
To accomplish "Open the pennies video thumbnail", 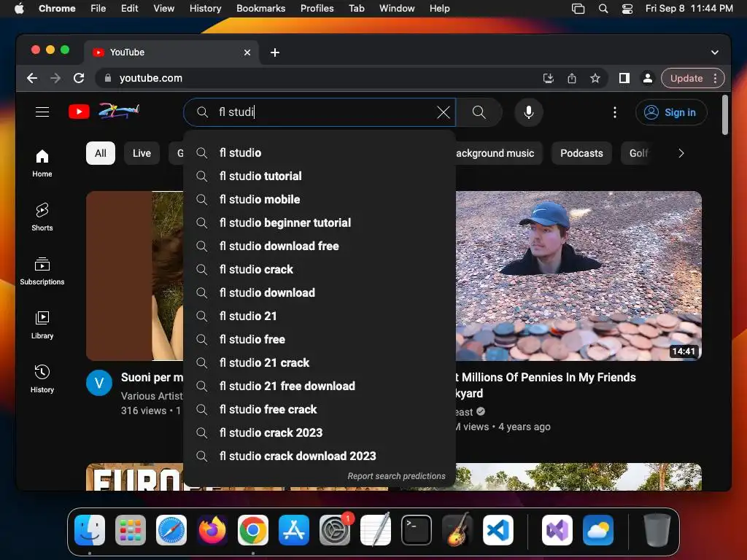I will coord(578,276).
